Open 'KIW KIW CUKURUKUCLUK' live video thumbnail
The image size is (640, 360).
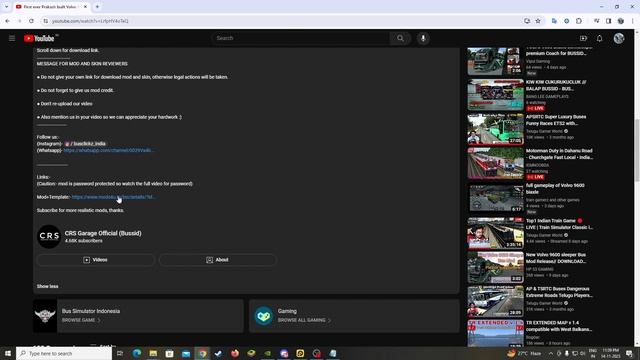pyautogui.click(x=495, y=95)
